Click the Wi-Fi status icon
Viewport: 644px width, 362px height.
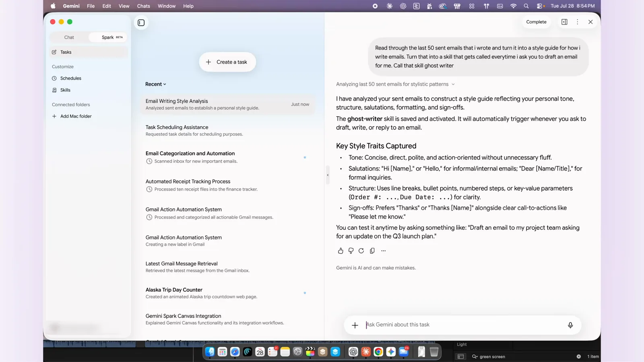pos(513,6)
